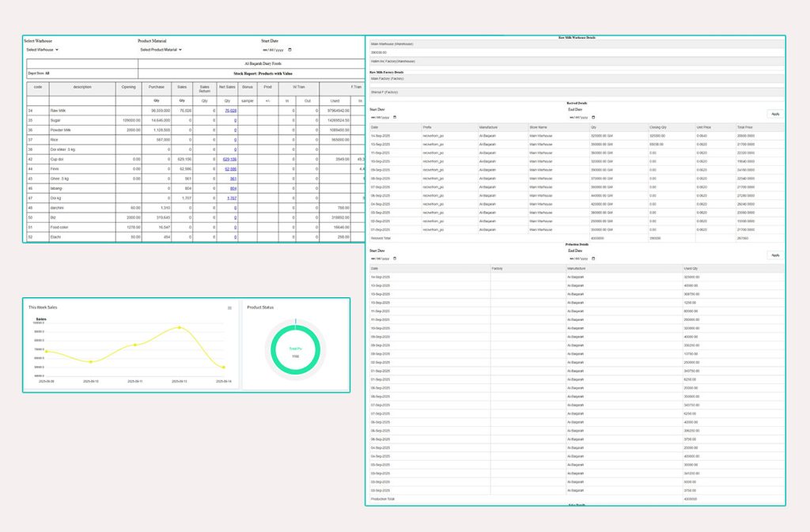The width and height of the screenshot is (810, 532).
Task: Open the This Week Sales chart hamburger menu
Action: coord(229,308)
